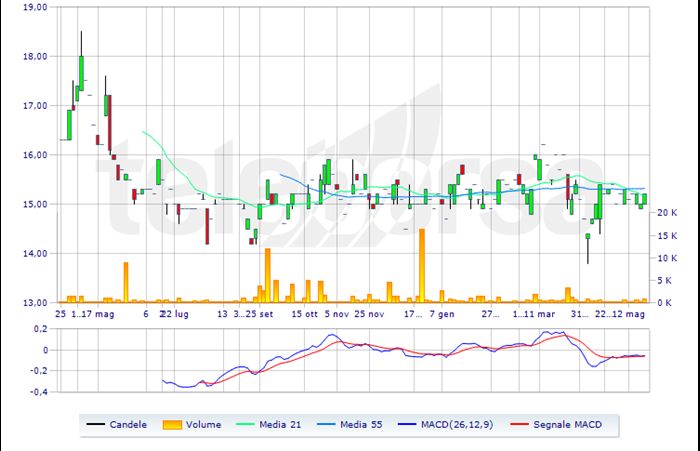
Task: Click the 11 mar date label
Action: [x=539, y=314]
